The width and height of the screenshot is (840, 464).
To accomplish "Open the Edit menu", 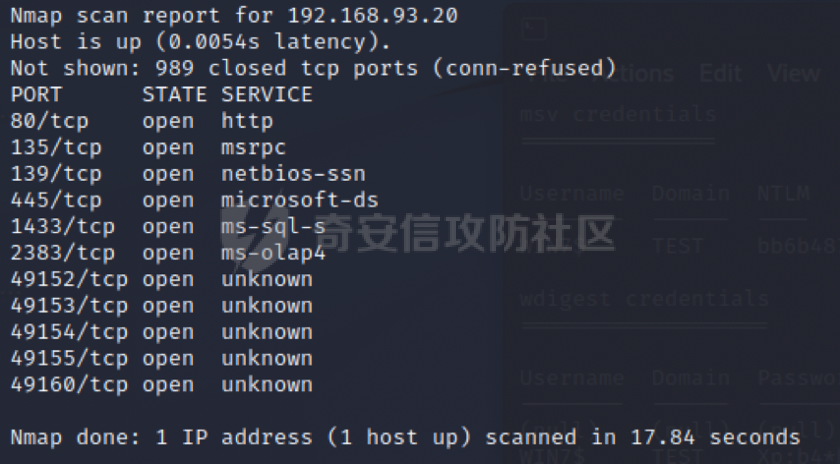I will 720,73.
